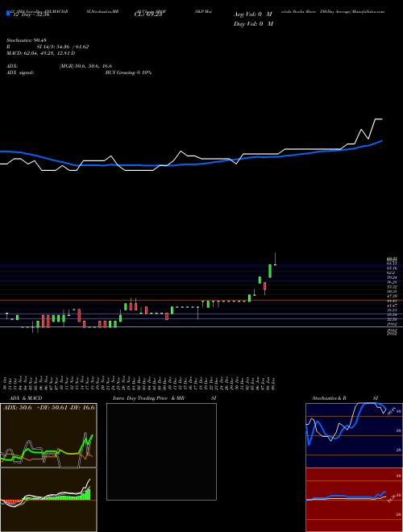
Task: Click the '47.29' price axis label
Action: (392, 296)
